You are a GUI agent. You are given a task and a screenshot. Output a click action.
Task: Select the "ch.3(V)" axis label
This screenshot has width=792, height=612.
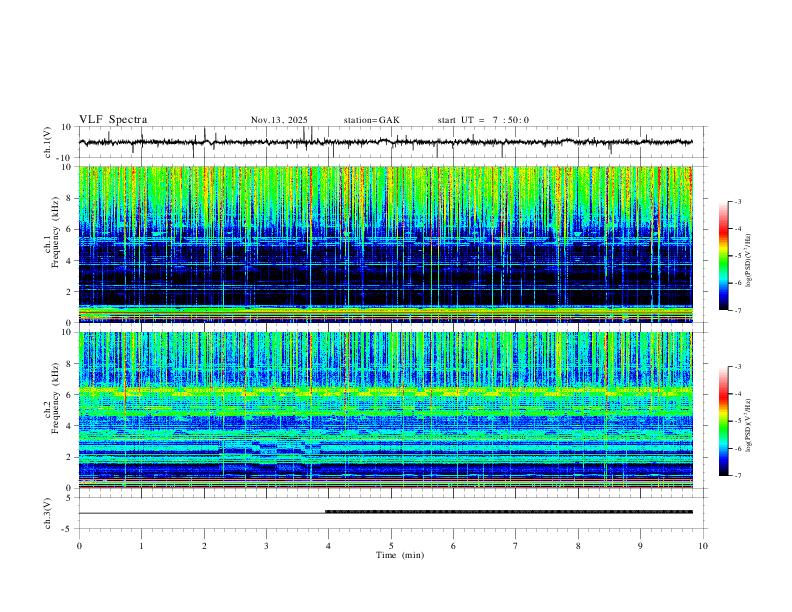tap(48, 513)
